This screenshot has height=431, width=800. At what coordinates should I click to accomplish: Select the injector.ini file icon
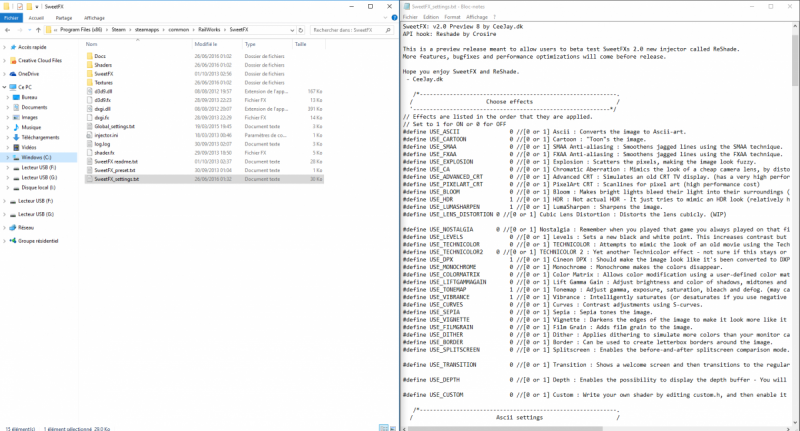[90, 135]
